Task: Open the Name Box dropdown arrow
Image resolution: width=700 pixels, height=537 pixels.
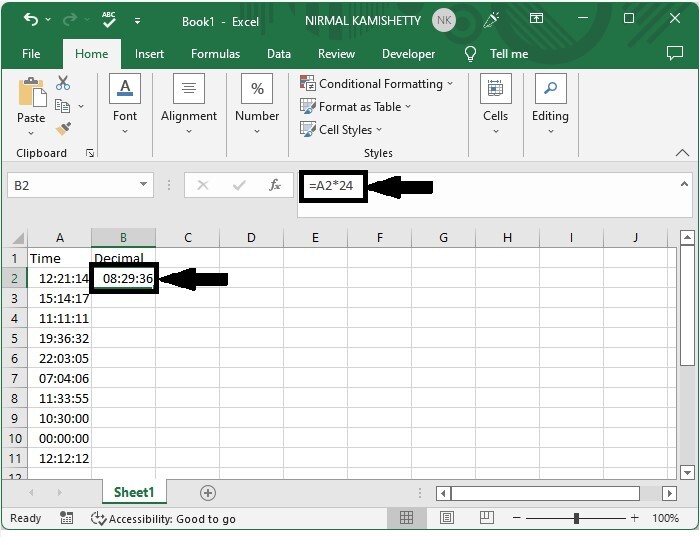Action: pyautogui.click(x=143, y=184)
